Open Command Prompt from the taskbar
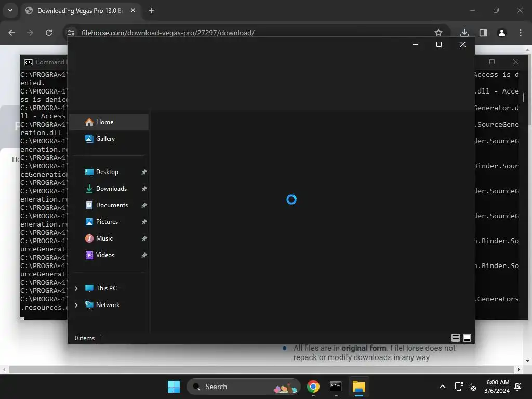Image resolution: width=532 pixels, height=399 pixels. (x=336, y=387)
